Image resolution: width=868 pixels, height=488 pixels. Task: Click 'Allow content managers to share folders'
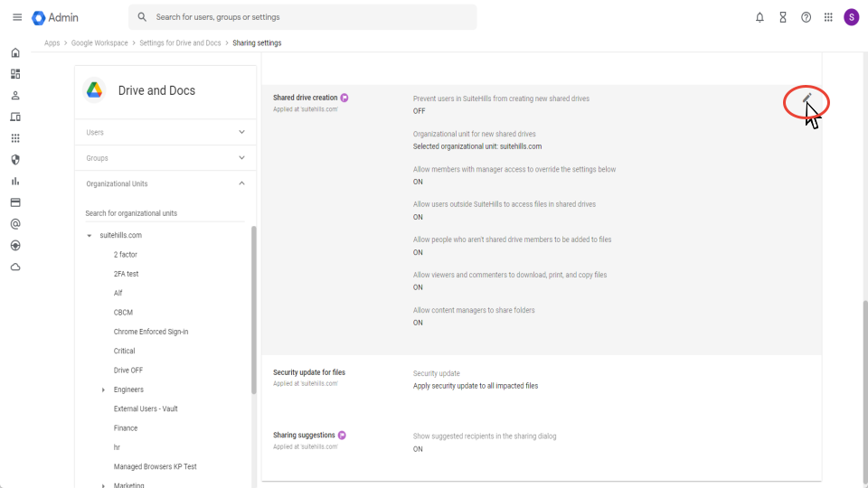(x=474, y=310)
